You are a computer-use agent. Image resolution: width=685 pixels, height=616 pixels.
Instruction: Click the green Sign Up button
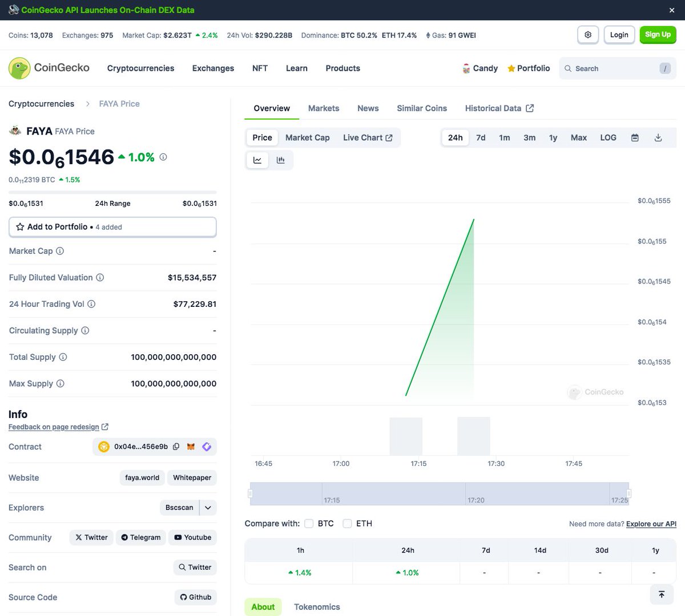pos(658,35)
